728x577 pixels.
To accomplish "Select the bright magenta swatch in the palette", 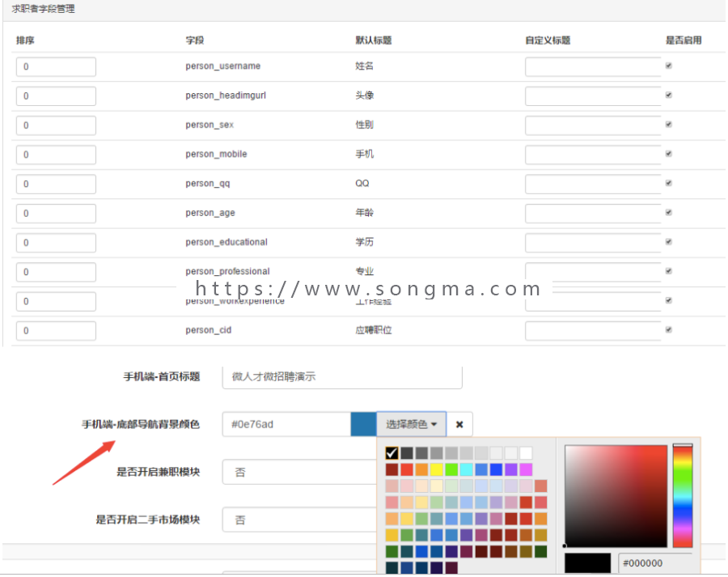I will click(526, 469).
